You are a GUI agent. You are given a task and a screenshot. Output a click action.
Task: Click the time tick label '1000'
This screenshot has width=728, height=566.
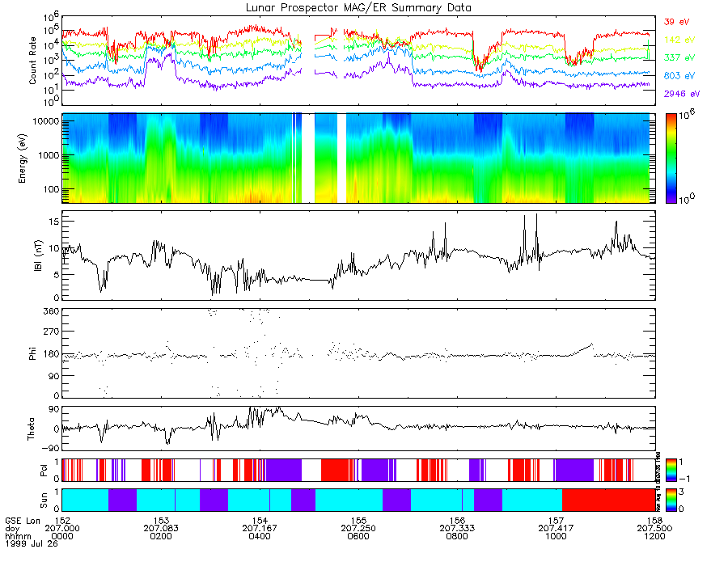tap(556, 536)
